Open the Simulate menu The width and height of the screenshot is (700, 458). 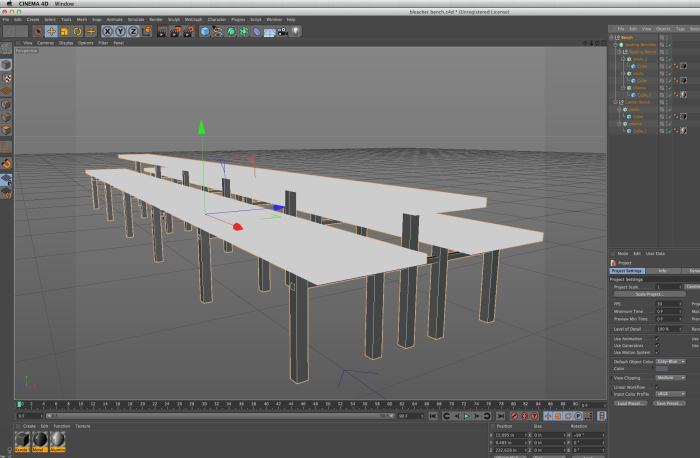coord(136,20)
